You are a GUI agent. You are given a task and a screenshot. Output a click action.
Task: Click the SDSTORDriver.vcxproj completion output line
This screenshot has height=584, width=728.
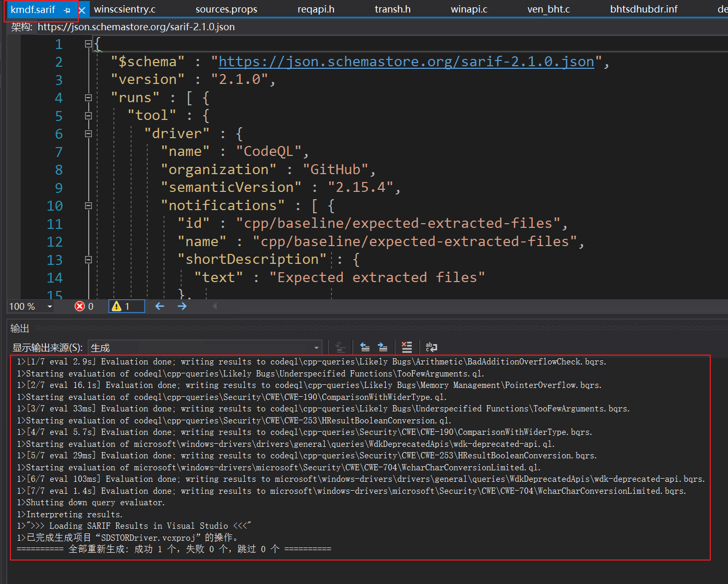(128, 538)
